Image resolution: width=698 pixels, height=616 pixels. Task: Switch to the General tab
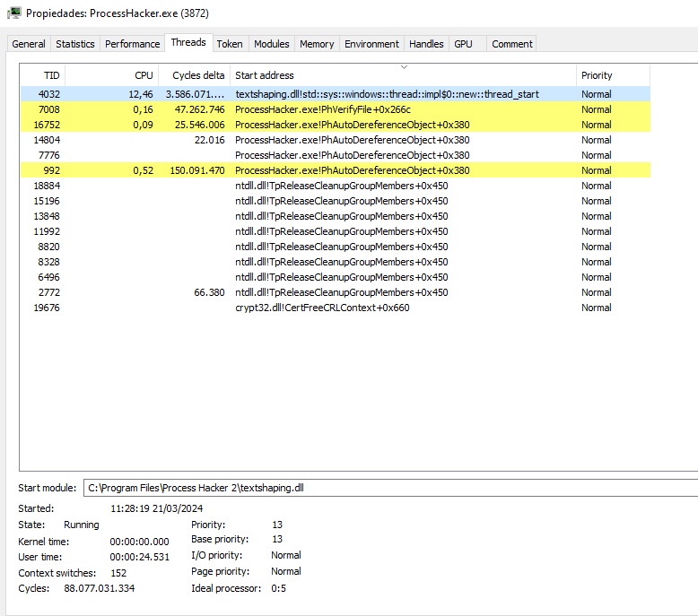click(29, 44)
